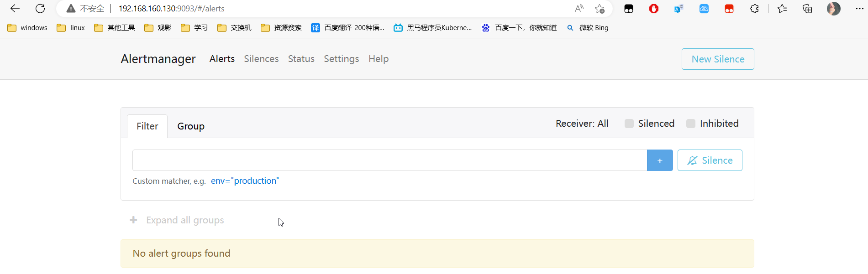Open the not-secure site warning icon
The image size is (868, 274).
[71, 9]
